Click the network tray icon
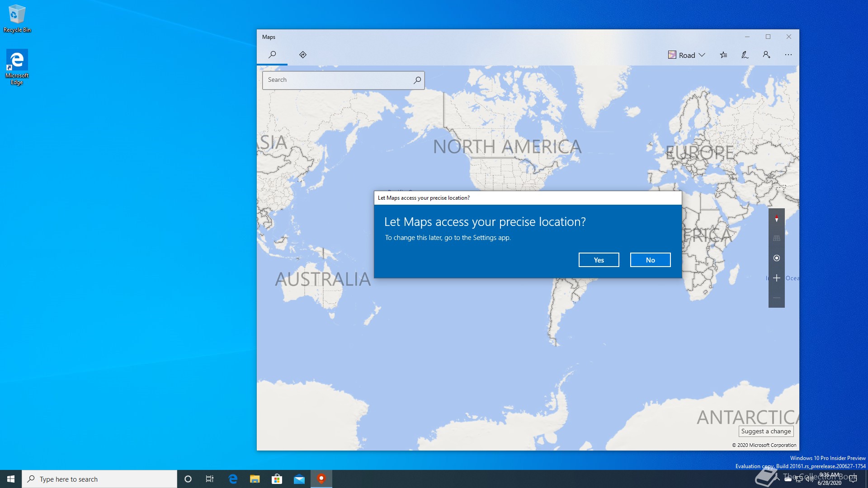This screenshot has width=868, height=488. point(799,479)
